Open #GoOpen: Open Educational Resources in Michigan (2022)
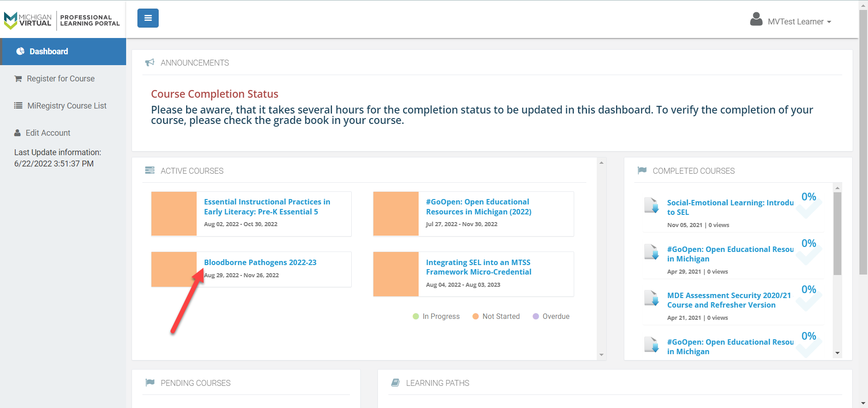Viewport: 868px width, 408px height. coord(479,207)
